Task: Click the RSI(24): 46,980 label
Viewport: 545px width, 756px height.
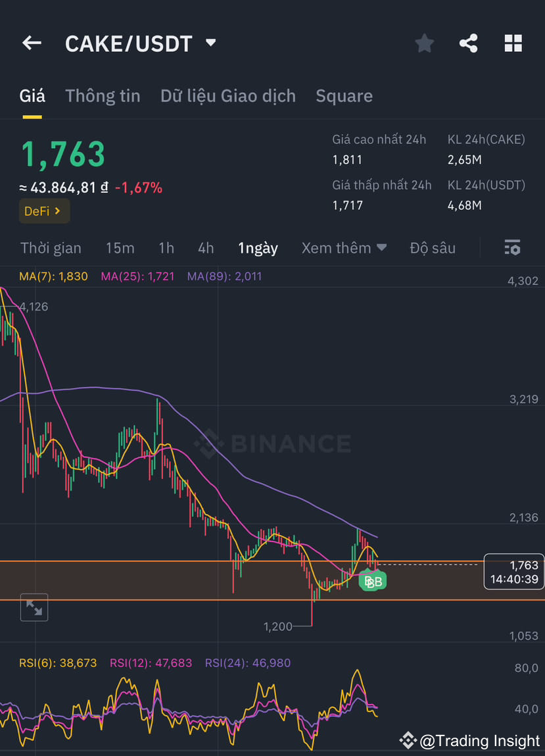Action: [x=248, y=663]
